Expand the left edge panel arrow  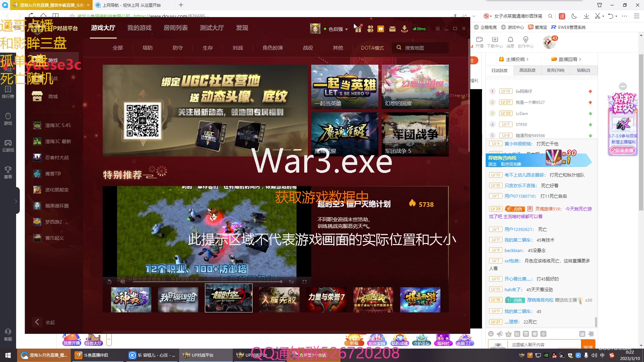[16, 201]
